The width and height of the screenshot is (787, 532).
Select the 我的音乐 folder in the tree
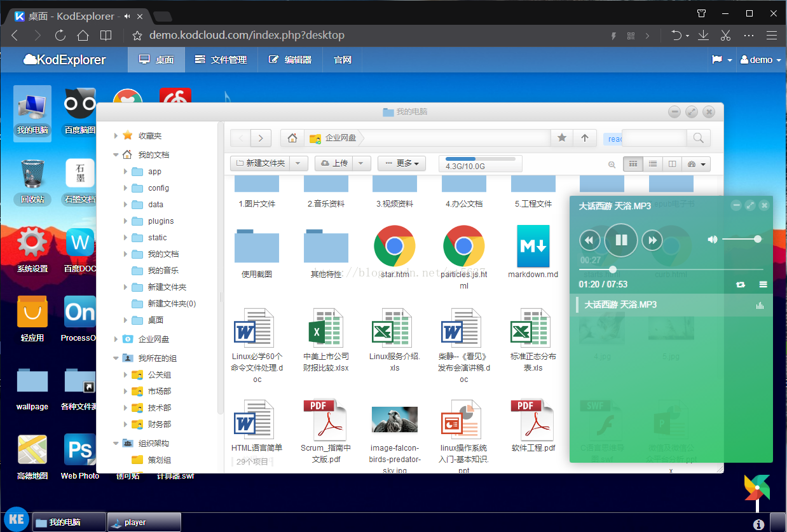tap(163, 271)
